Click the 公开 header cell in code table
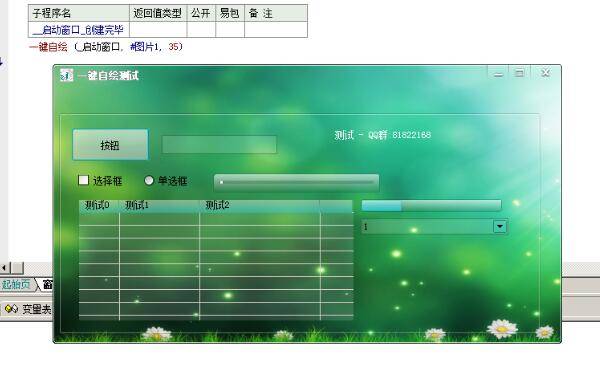This screenshot has height=377, width=600. click(201, 13)
